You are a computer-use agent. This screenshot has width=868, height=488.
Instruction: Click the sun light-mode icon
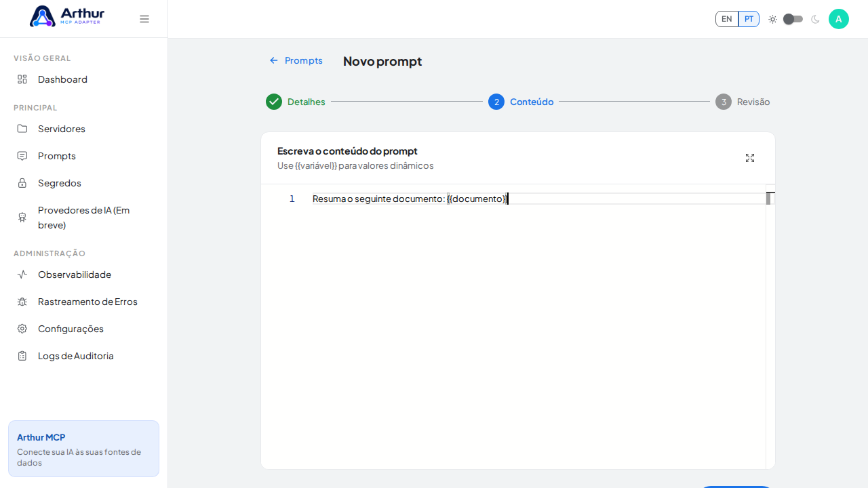pos(772,19)
